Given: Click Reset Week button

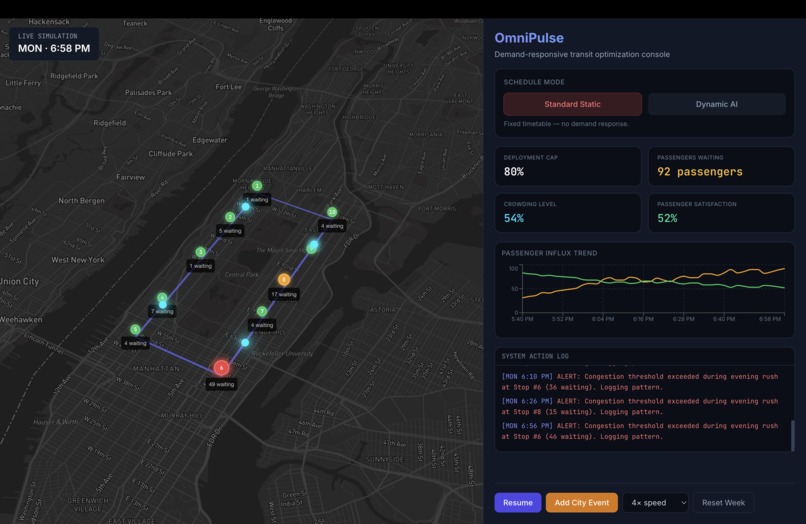Looking at the screenshot, I should tap(723, 502).
